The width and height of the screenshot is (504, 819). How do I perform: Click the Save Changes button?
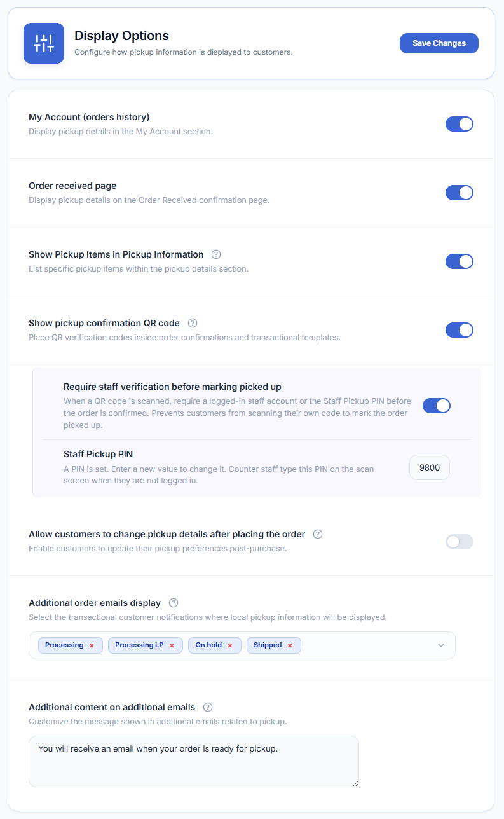(x=439, y=43)
